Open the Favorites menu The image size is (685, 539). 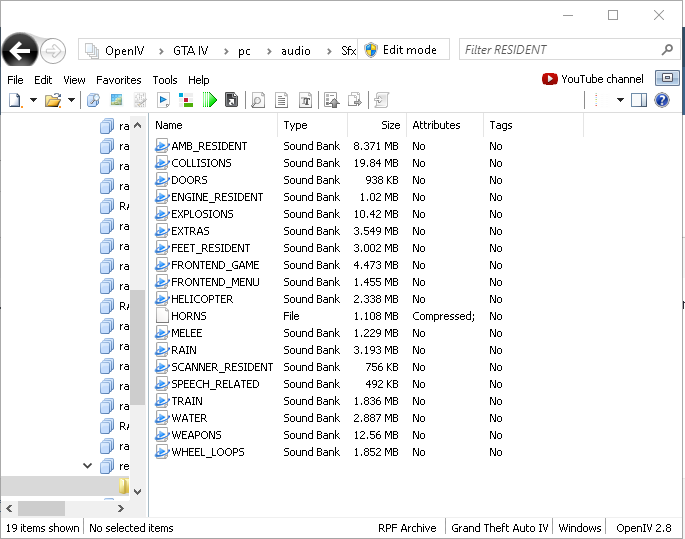pyautogui.click(x=119, y=80)
